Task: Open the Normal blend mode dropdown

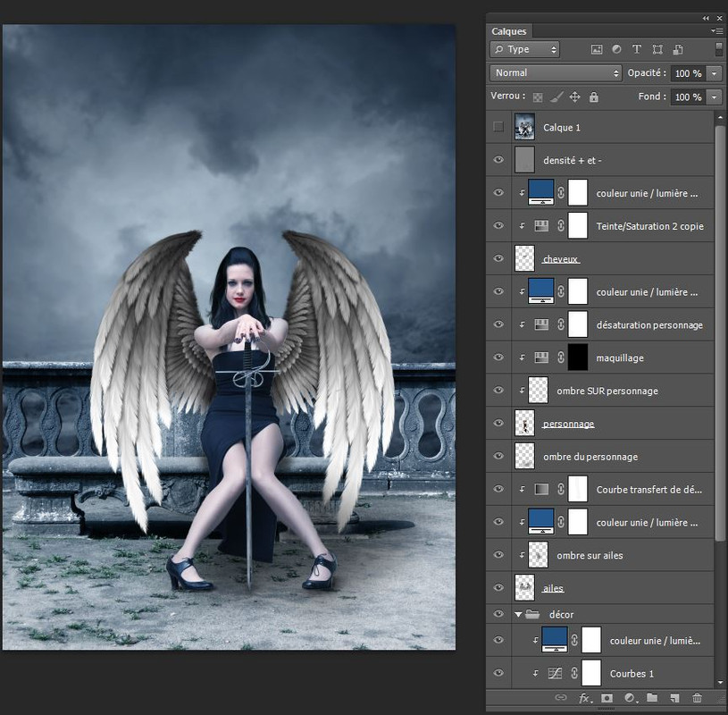Action: [556, 73]
